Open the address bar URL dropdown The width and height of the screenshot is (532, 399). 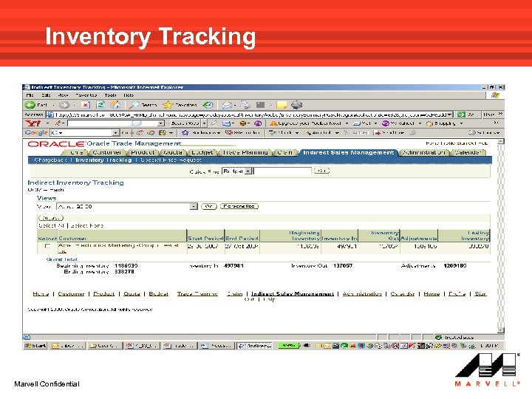449,115
